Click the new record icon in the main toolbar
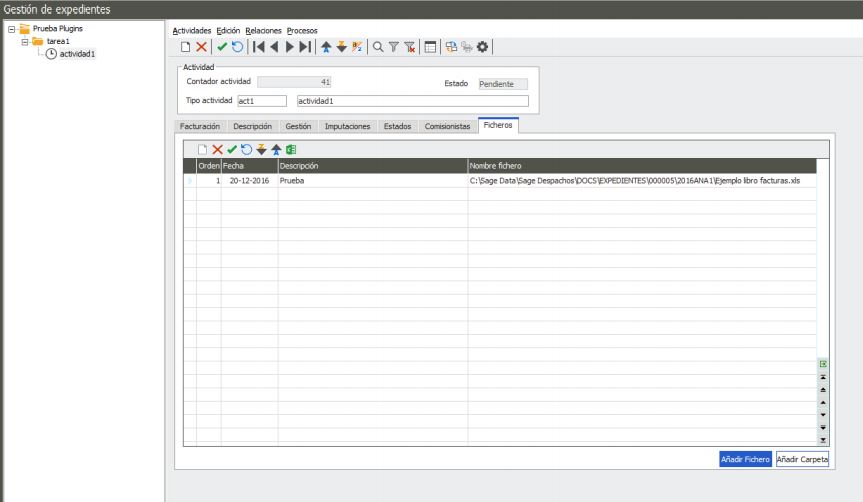Viewport: 863px width, 502px height. 185,47
